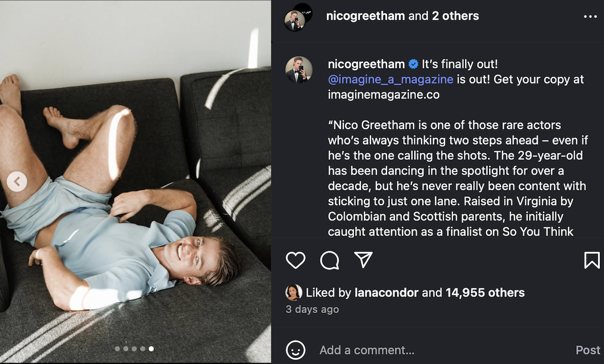The height and width of the screenshot is (364, 604).
Task: Click nicogreetham's avatar next to the caption
Action: [298, 70]
